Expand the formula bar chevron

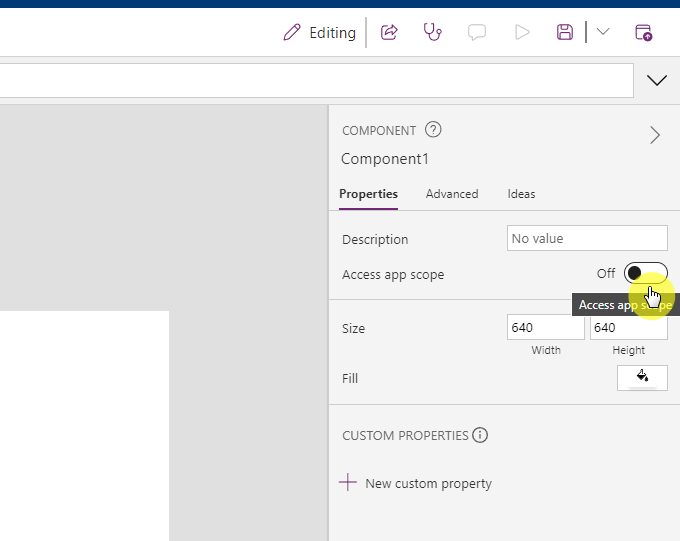657,80
